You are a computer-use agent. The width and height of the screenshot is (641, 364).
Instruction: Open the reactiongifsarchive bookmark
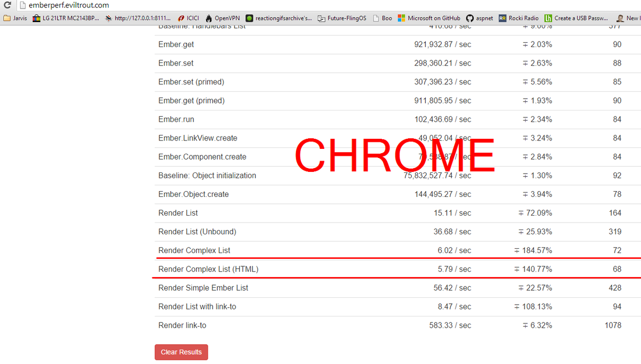pos(279,18)
